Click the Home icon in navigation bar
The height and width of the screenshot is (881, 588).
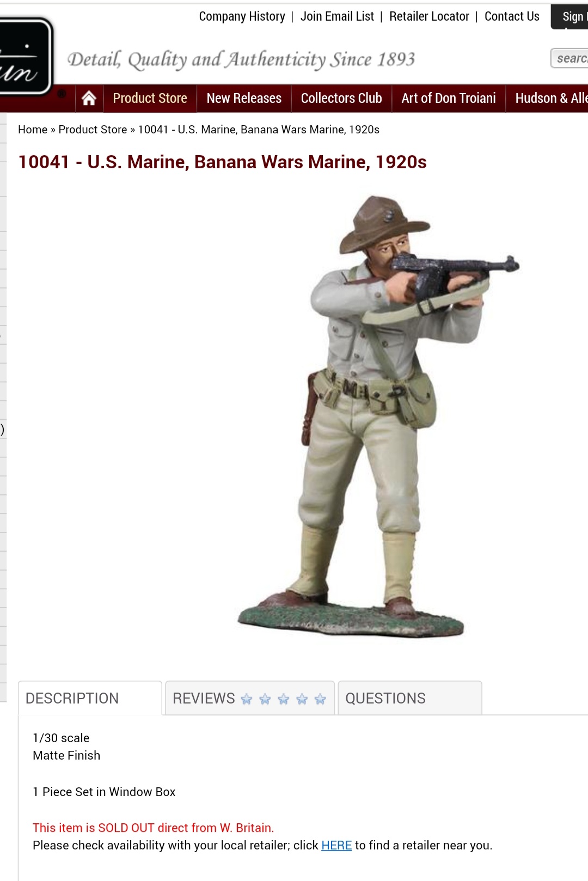coord(89,99)
